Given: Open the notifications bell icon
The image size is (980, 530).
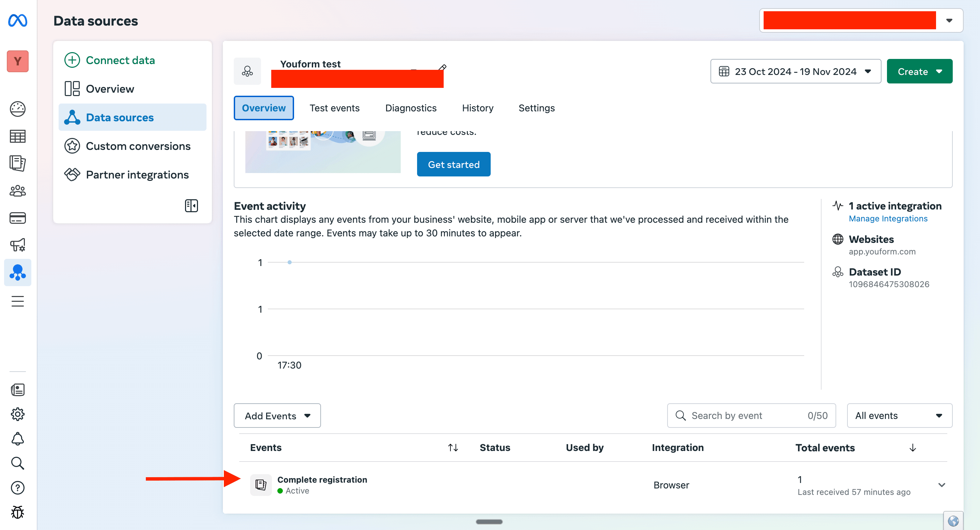Looking at the screenshot, I should (x=17, y=439).
